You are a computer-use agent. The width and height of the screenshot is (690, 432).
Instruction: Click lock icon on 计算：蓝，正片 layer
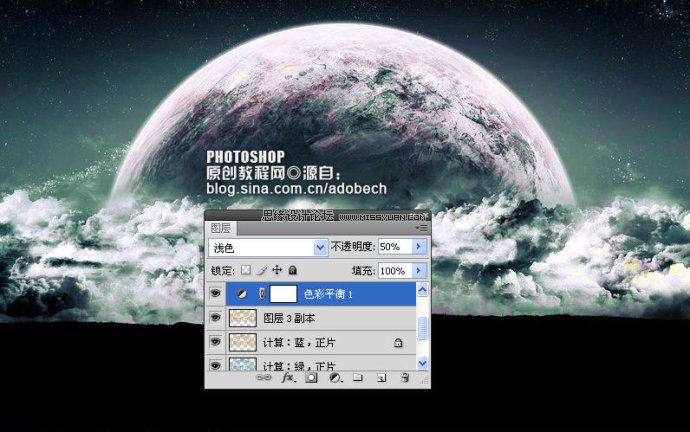pos(398,342)
